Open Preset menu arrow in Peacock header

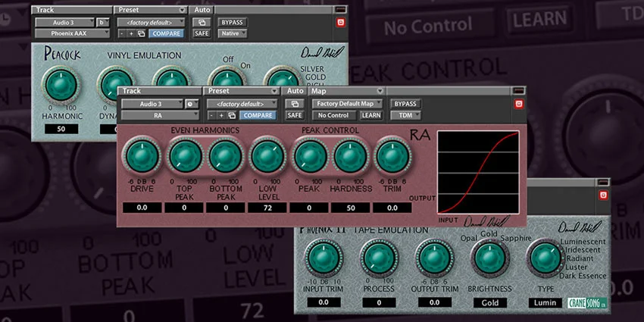182,9
